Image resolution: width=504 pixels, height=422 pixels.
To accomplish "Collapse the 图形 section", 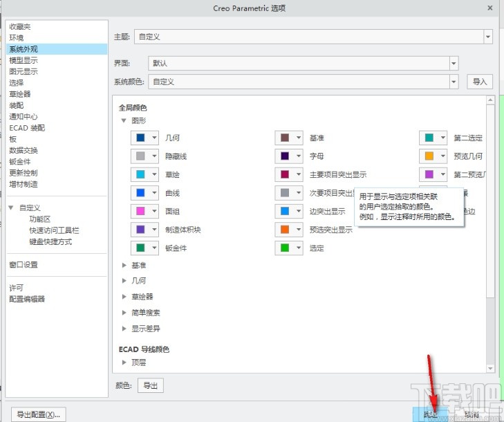I will tap(124, 120).
